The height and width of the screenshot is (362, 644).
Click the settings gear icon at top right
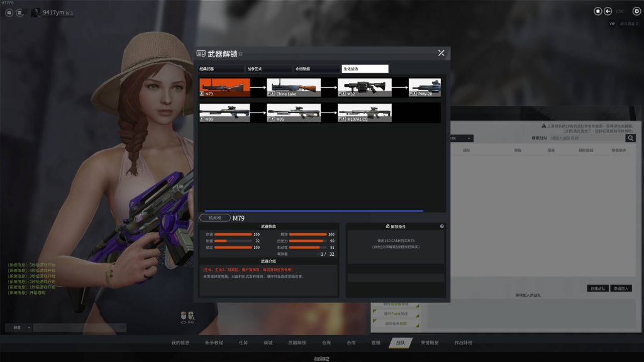click(x=636, y=11)
